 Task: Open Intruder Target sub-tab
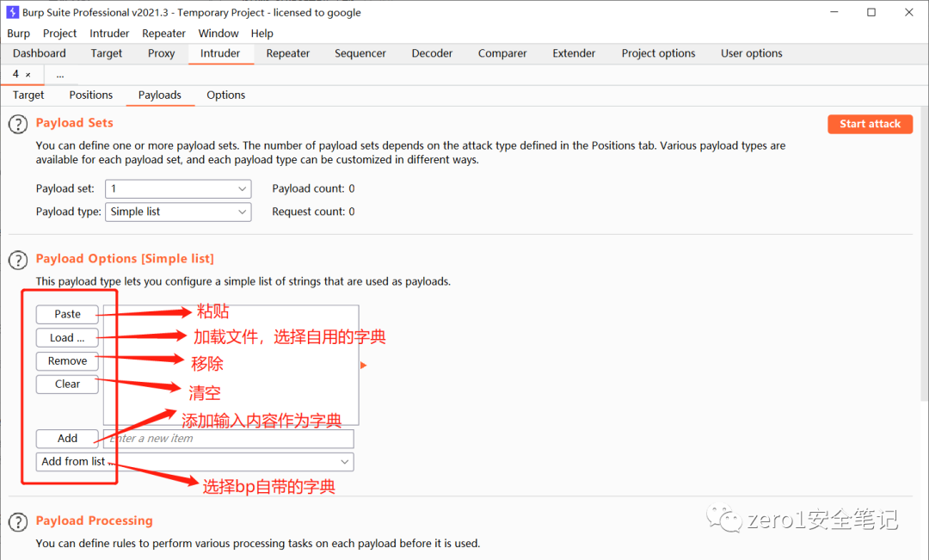point(28,95)
